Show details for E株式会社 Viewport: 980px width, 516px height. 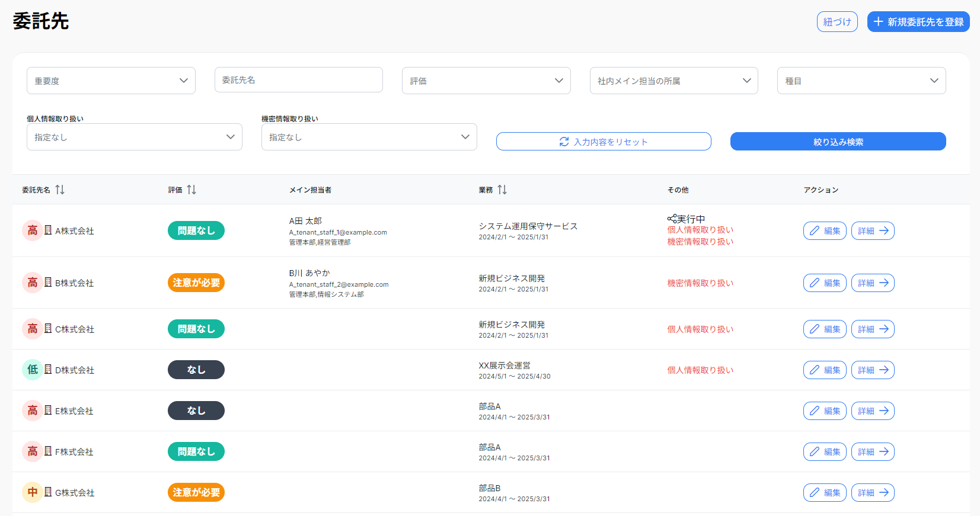(873, 411)
